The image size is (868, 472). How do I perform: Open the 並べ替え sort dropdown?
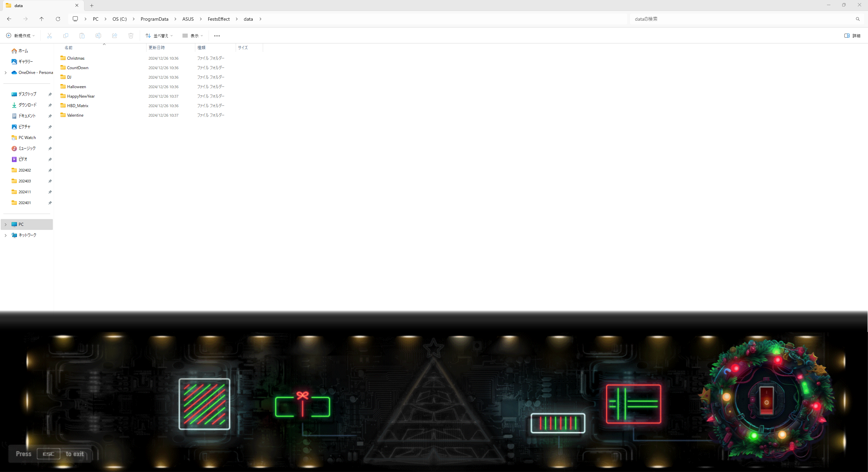coord(159,36)
